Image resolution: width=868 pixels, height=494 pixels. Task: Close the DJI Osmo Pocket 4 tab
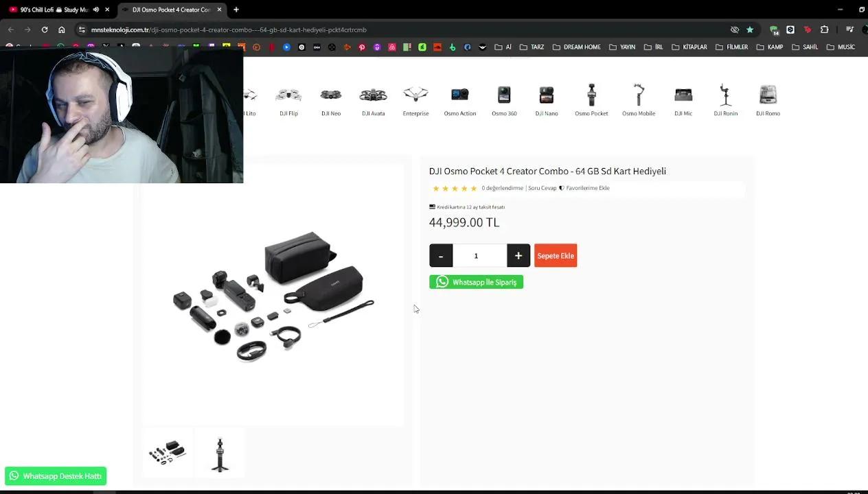point(220,10)
